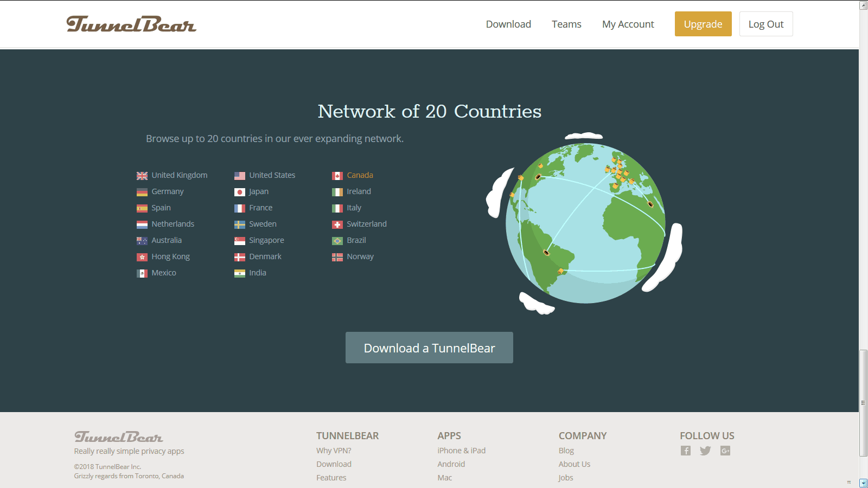Open the Why VPN? footer link
This screenshot has height=488, width=868.
pos(334,451)
